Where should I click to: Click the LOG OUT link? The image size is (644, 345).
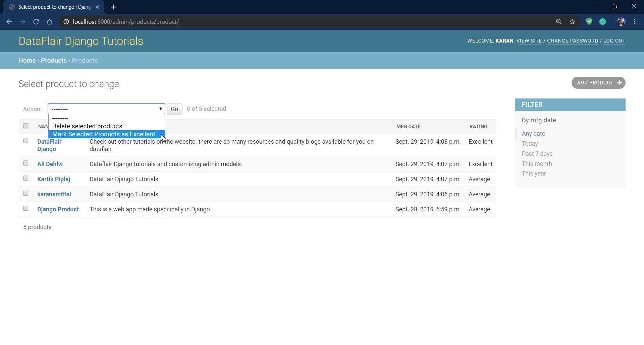tap(614, 41)
